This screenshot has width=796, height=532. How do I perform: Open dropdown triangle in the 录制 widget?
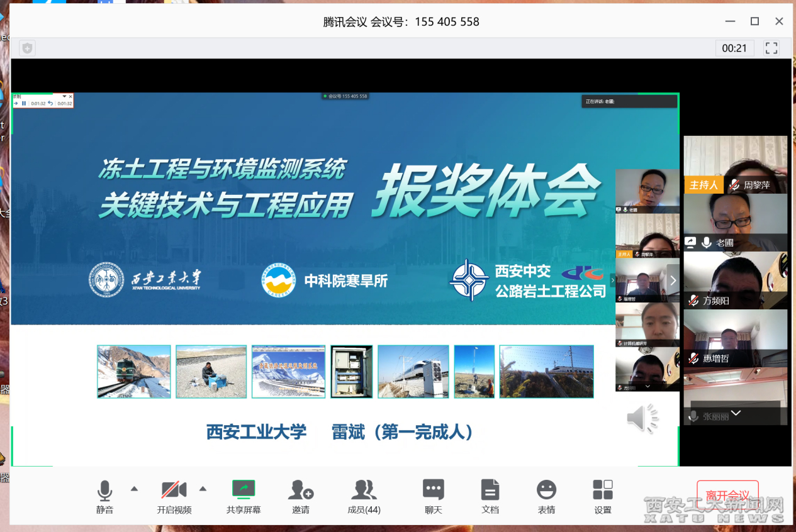tap(64, 96)
